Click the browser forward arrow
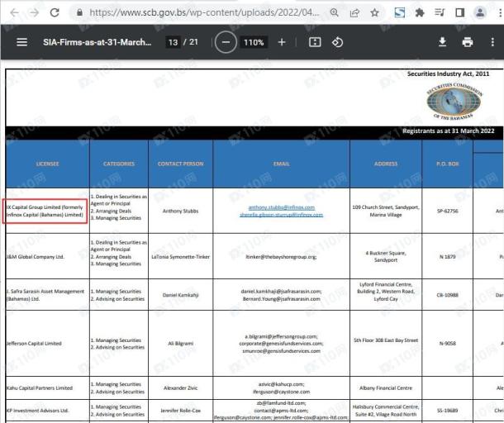The height and width of the screenshot is (423, 504). click(x=34, y=12)
